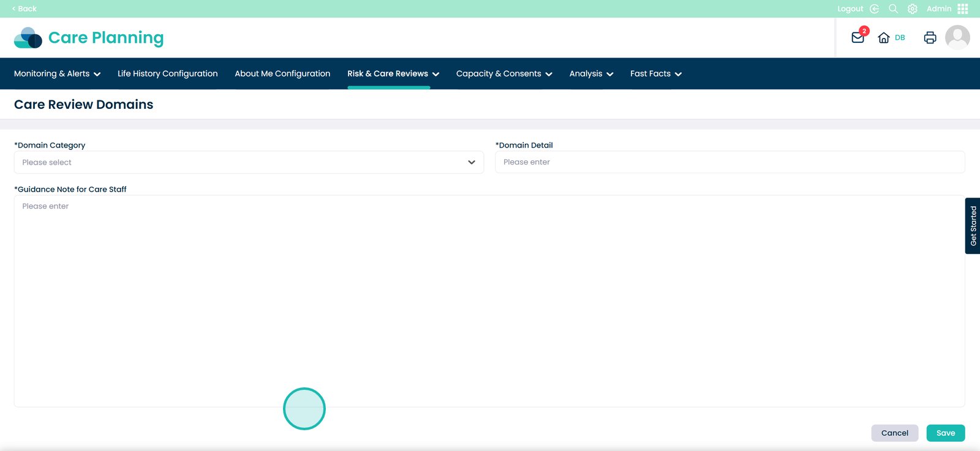Click the Logout icon in top bar
This screenshot has width=980, height=451.
(x=875, y=9)
